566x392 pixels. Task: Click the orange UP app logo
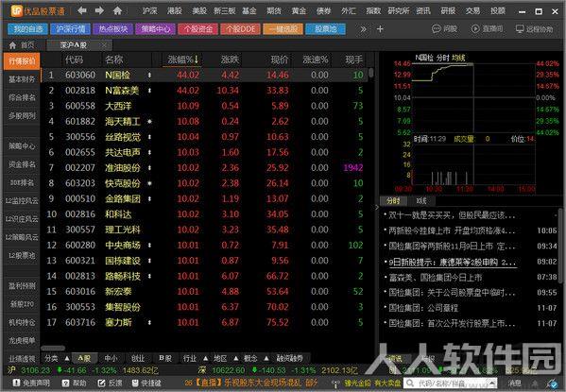[x=17, y=10]
